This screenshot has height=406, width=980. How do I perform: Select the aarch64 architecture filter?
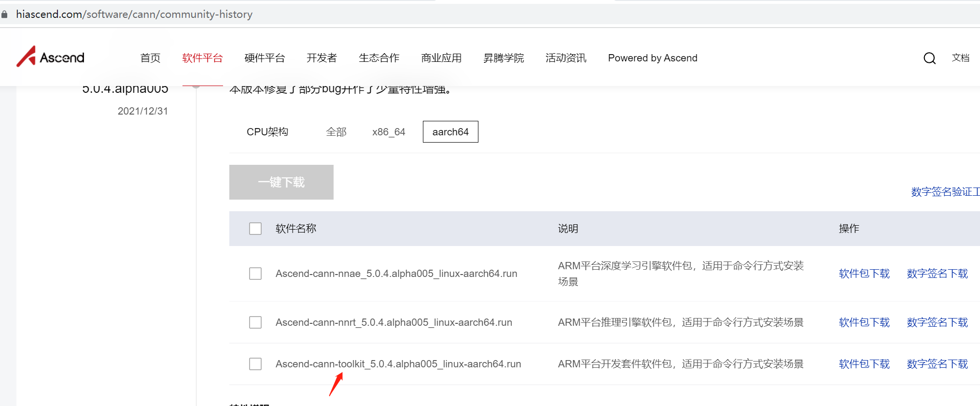(450, 132)
